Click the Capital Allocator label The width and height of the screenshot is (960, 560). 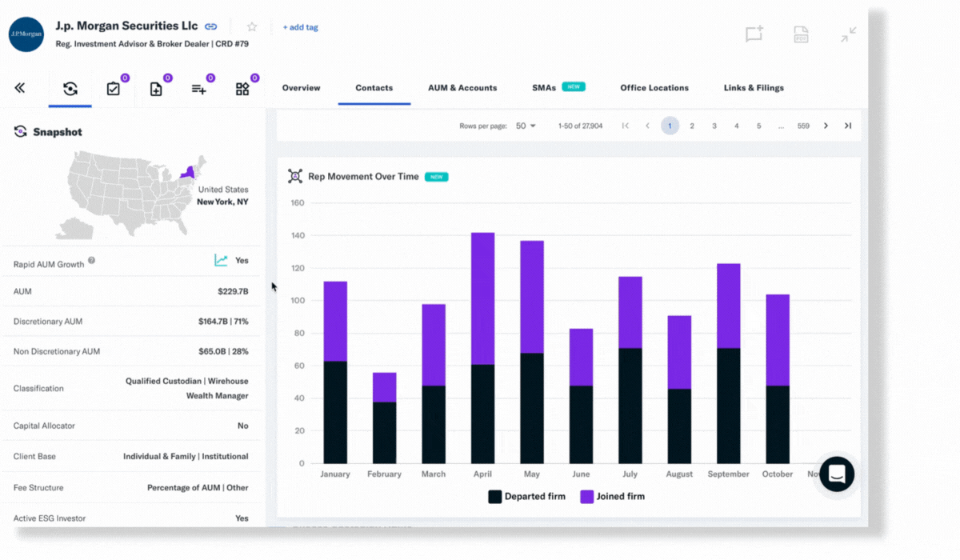(x=44, y=426)
